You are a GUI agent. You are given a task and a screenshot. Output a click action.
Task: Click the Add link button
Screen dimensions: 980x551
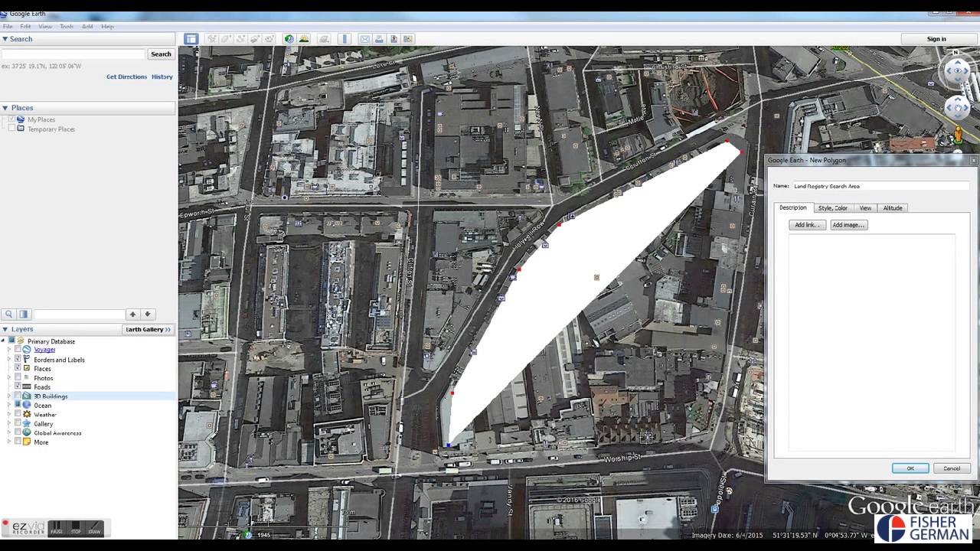808,225
